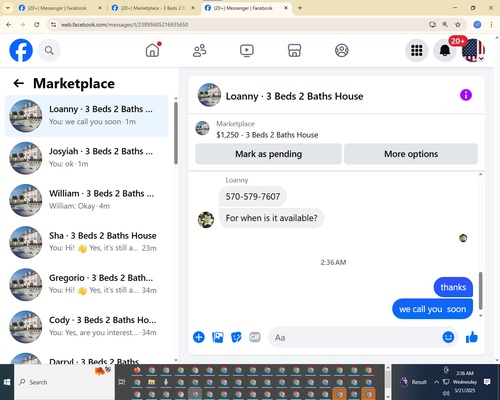This screenshot has width=500, height=400.
Task: Open the account profile picture menu
Action: click(x=473, y=51)
